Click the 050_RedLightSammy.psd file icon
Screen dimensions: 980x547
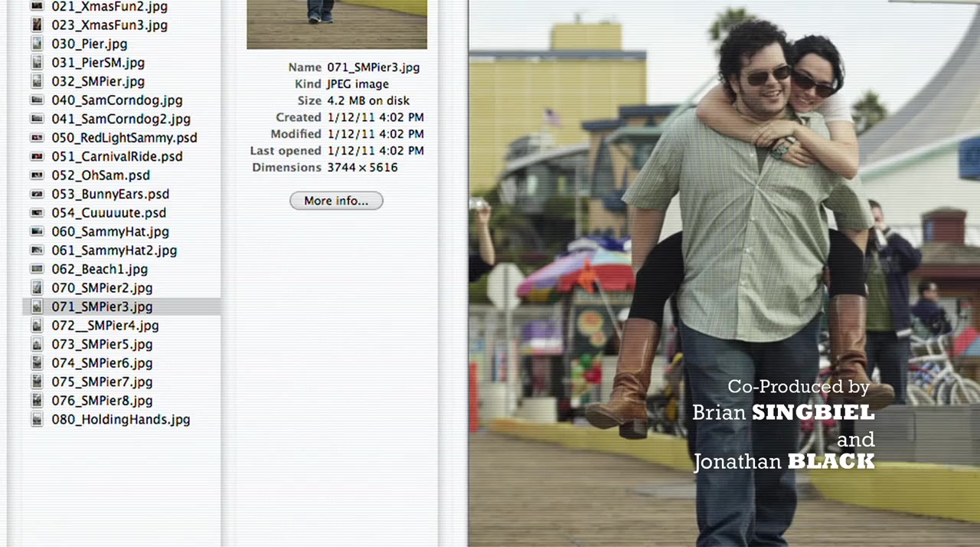[36, 138]
